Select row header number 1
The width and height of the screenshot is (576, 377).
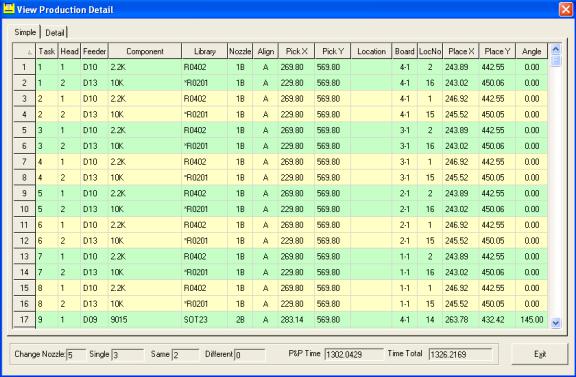24,67
